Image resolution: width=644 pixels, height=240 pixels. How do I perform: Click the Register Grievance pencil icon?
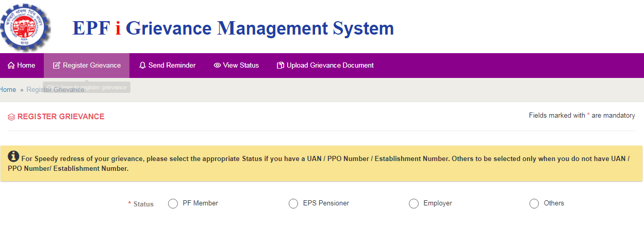click(x=57, y=66)
